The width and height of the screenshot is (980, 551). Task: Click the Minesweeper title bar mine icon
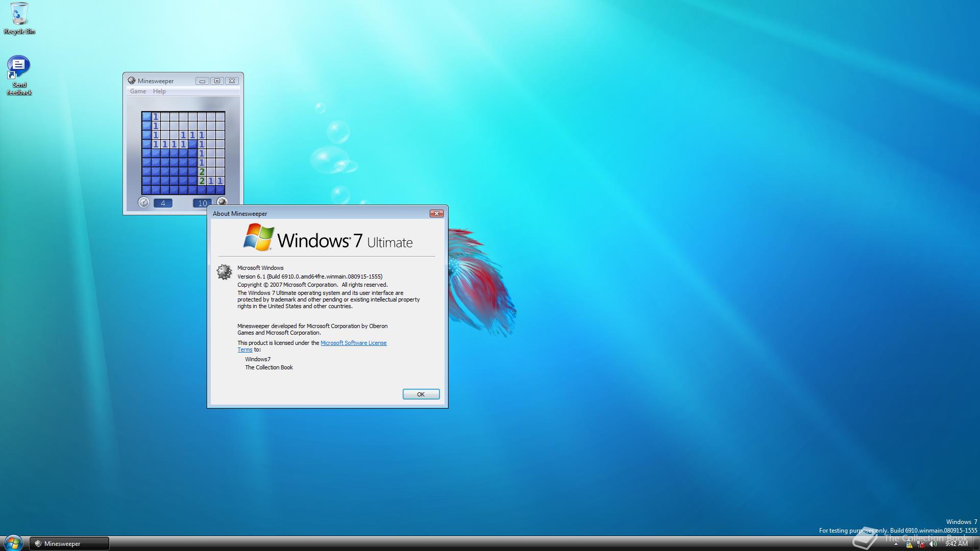pos(131,81)
